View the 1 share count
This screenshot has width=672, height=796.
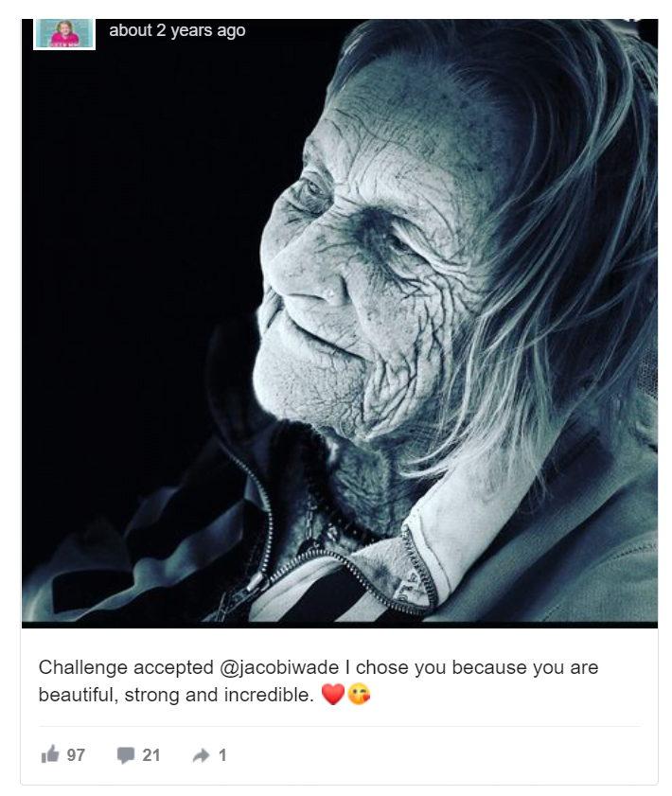coord(221,755)
